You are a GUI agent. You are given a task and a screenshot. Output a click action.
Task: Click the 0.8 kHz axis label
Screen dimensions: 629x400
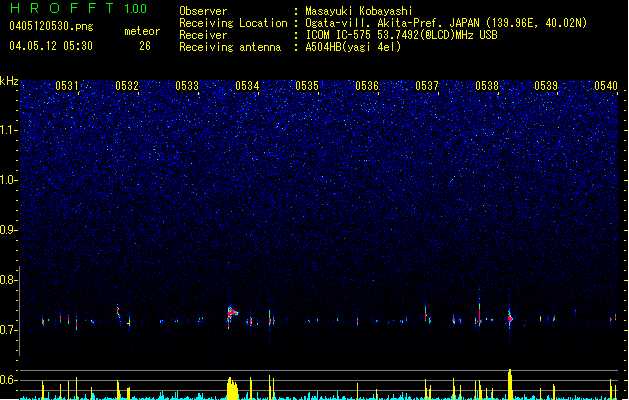(x=9, y=280)
